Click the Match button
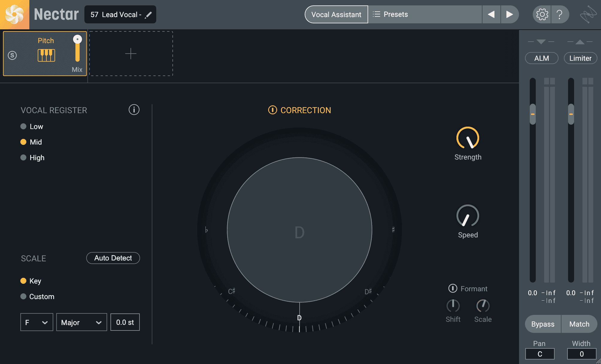Image resolution: width=601 pixels, height=364 pixels. coord(579,324)
